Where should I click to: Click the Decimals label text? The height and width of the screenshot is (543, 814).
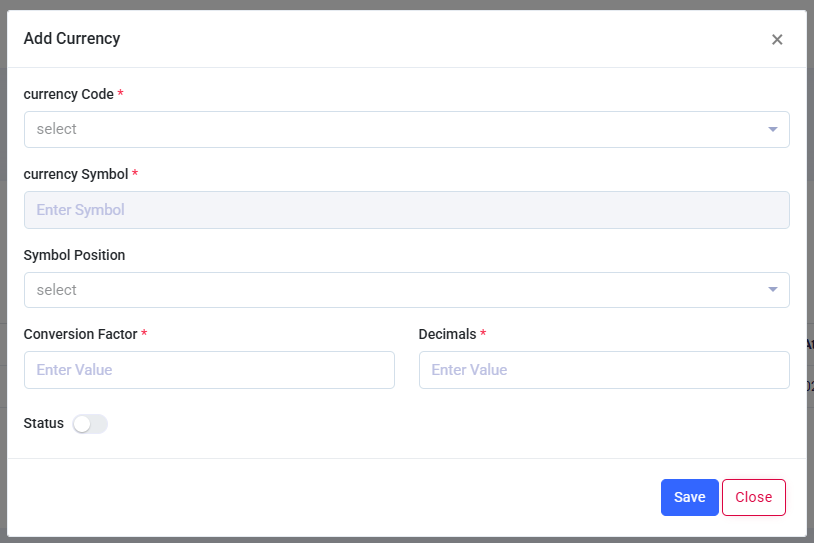(x=447, y=334)
